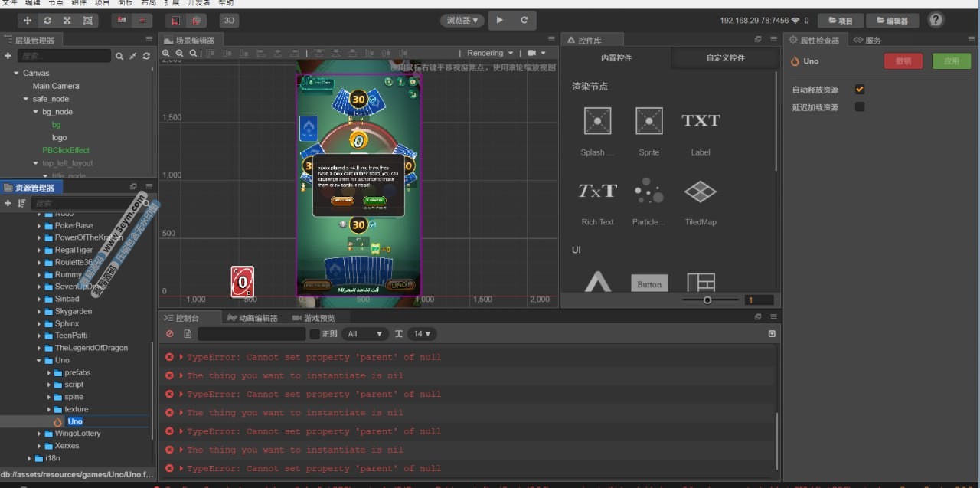The width and height of the screenshot is (980, 488).
Task: Enable the 延迟加载资源 checkbox
Action: tap(860, 107)
